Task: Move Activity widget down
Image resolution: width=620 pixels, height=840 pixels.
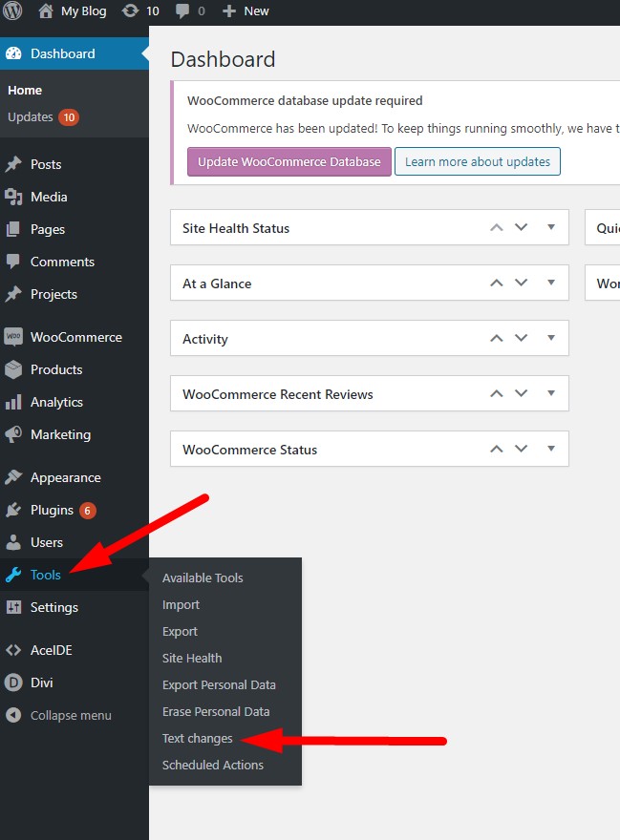Action: click(x=522, y=338)
